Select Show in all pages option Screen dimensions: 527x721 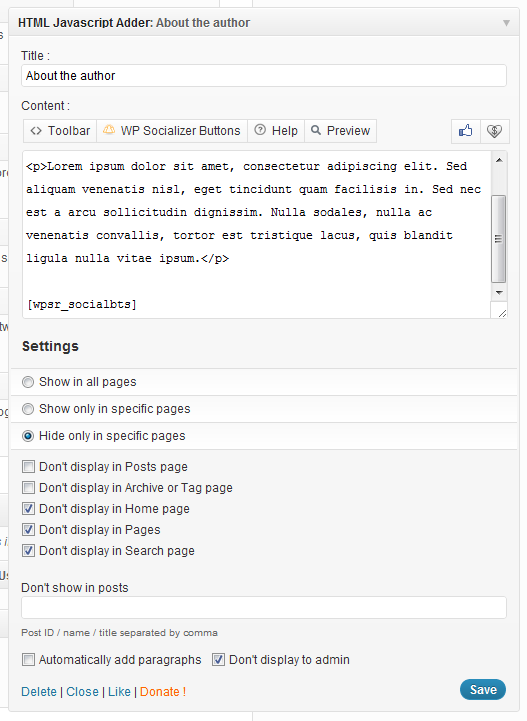tap(28, 382)
